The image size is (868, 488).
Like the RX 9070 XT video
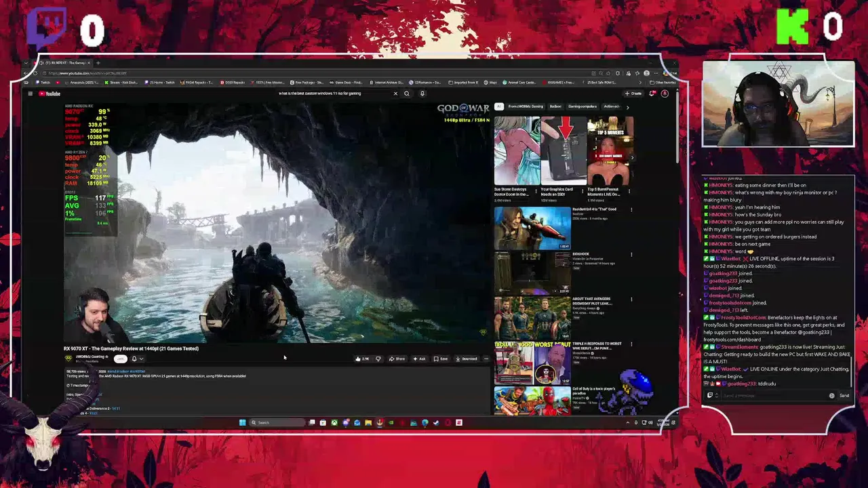click(x=363, y=359)
